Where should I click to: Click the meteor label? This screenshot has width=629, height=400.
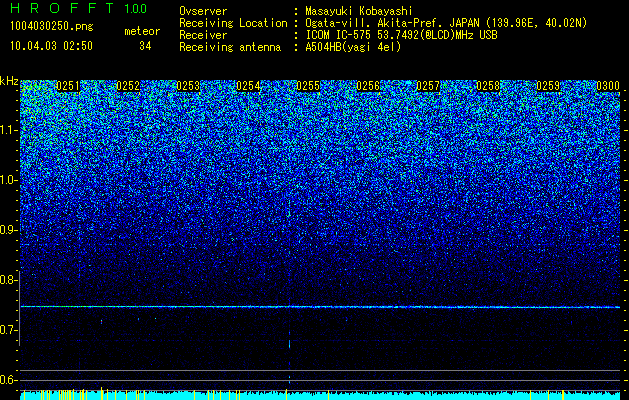point(142,31)
